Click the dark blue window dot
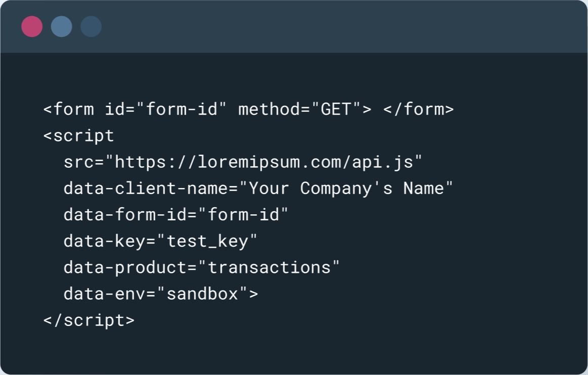The width and height of the screenshot is (588, 375). click(91, 26)
